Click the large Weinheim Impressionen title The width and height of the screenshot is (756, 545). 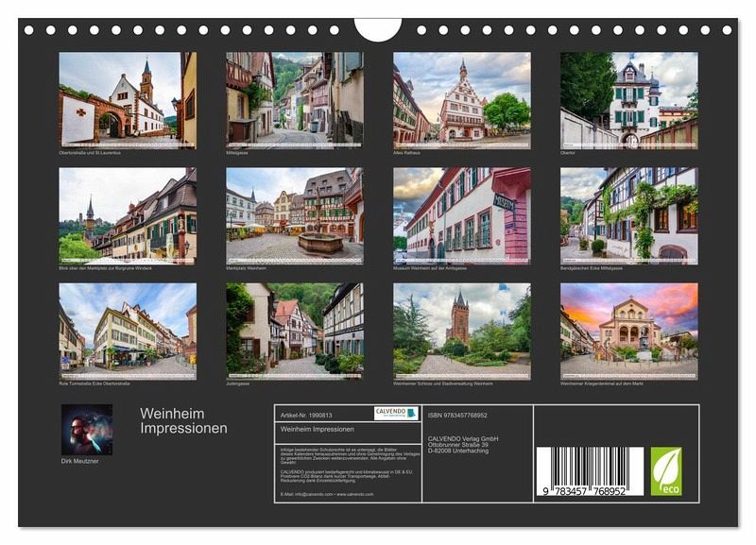[183, 420]
